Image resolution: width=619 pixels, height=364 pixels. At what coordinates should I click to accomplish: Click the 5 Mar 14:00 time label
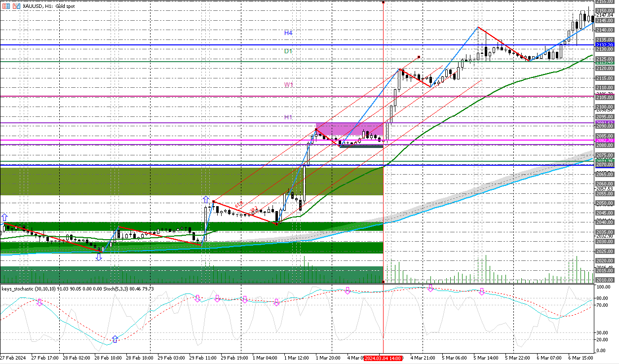pyautogui.click(x=487, y=358)
